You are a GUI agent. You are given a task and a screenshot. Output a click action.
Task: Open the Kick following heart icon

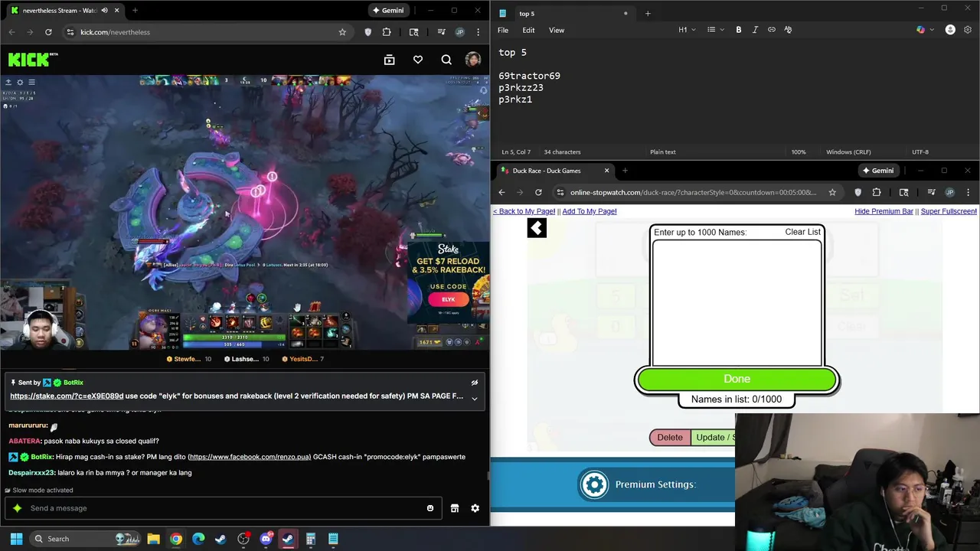418,60
